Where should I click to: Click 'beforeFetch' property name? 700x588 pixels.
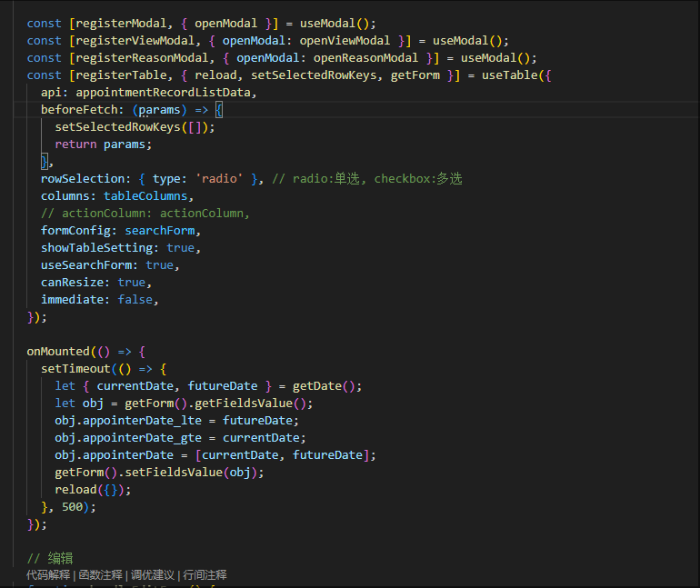click(x=79, y=110)
